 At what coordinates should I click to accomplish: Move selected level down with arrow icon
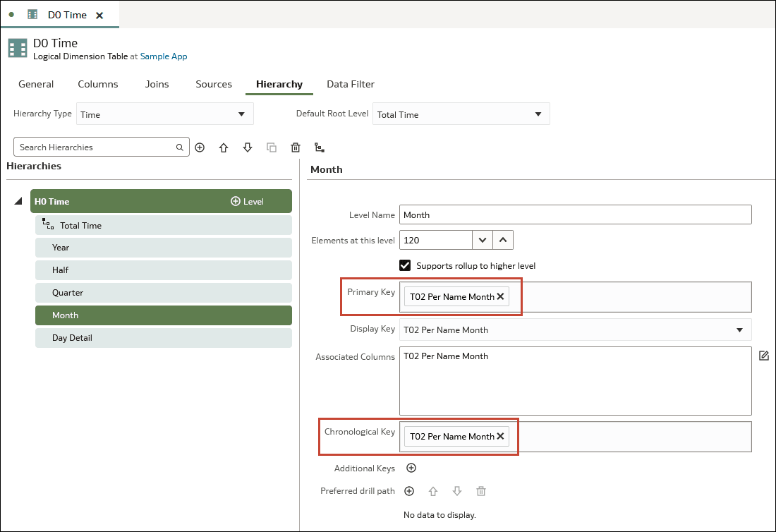248,147
